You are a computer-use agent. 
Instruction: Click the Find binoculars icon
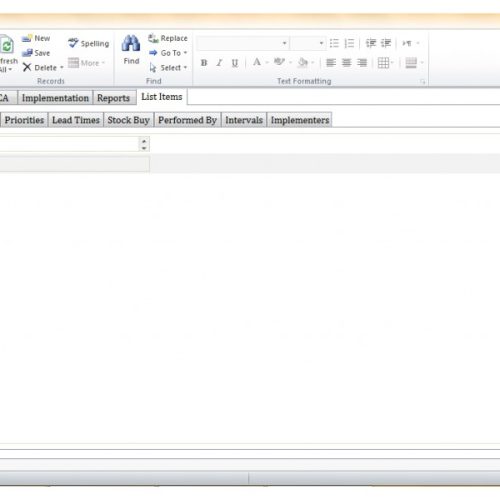click(131, 43)
